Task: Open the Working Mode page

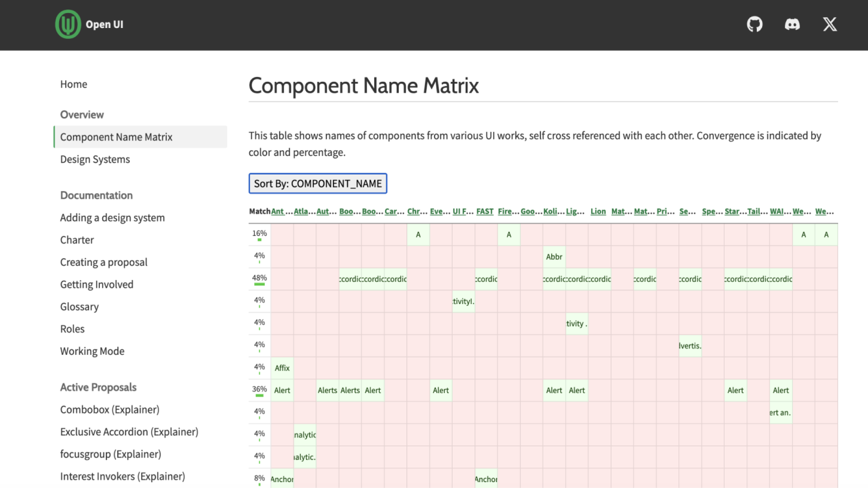Action: click(92, 351)
